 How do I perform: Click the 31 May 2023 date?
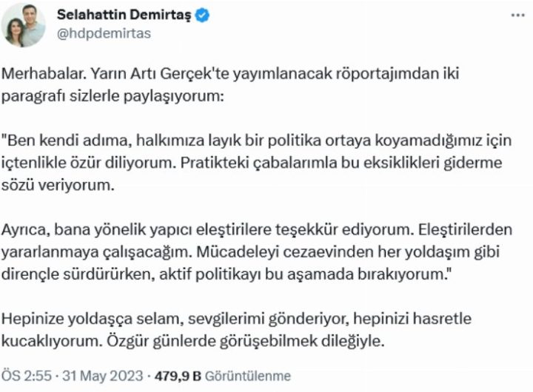pos(95,376)
